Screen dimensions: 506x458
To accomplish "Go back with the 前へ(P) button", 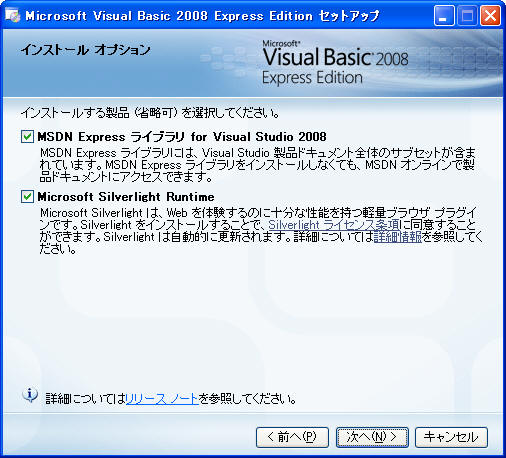I will [292, 437].
